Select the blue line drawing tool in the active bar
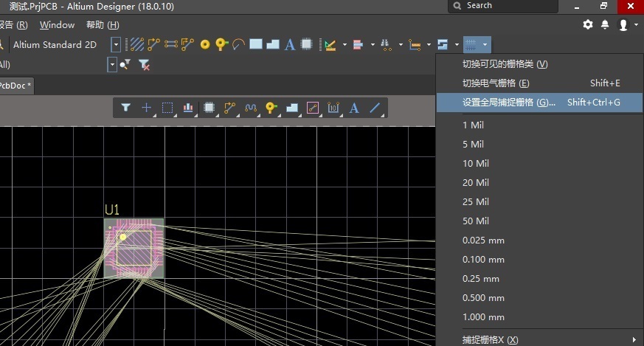Screen dimensions: 644x346 pyautogui.click(x=375, y=108)
